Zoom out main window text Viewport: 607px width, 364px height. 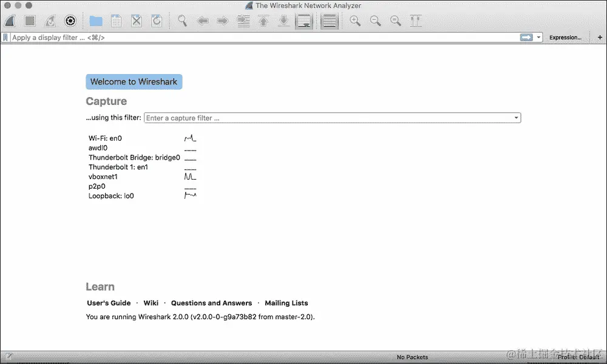[x=375, y=21]
